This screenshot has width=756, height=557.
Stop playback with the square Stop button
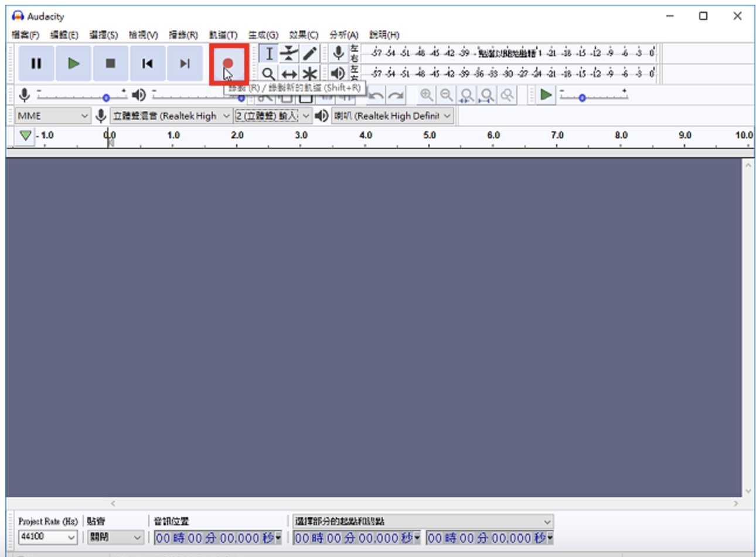tap(110, 63)
